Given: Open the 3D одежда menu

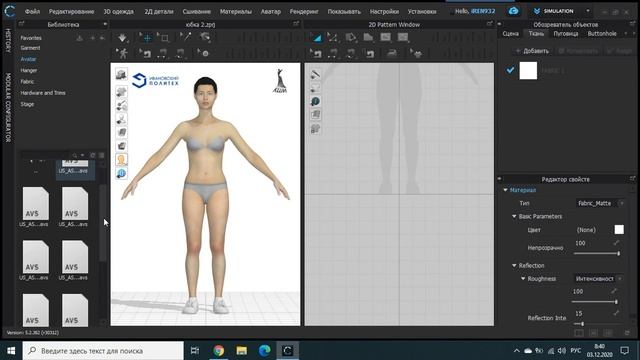Looking at the screenshot, I should coord(118,11).
